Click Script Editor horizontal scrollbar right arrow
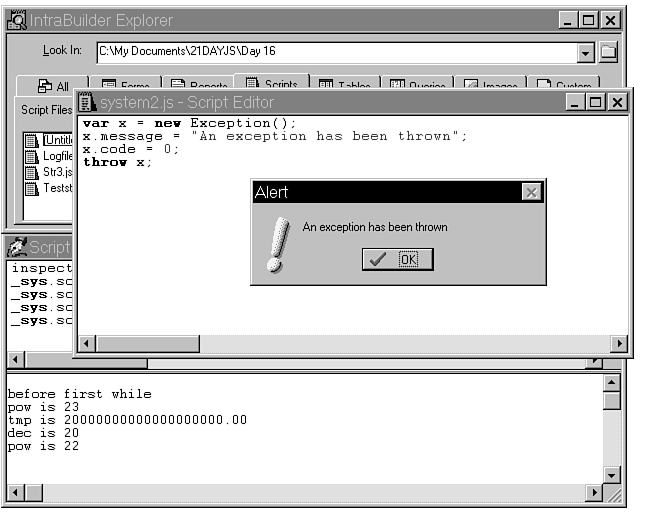 pos(619,344)
